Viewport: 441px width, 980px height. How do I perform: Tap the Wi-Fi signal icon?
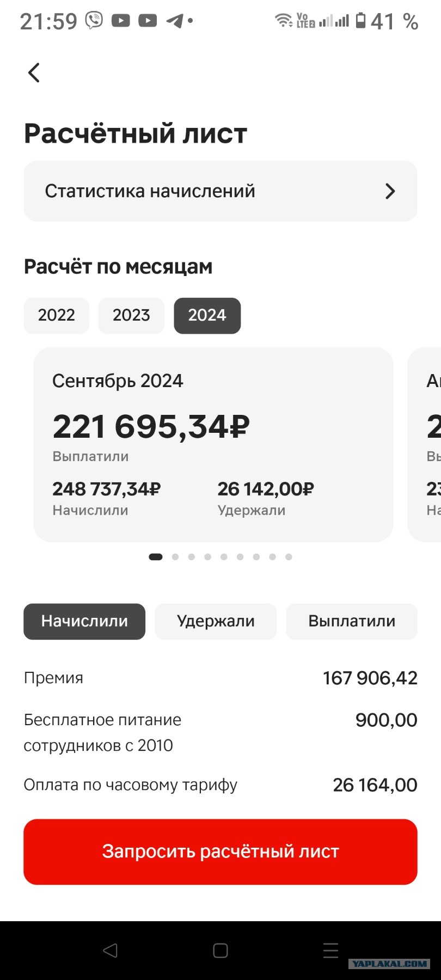click(283, 21)
